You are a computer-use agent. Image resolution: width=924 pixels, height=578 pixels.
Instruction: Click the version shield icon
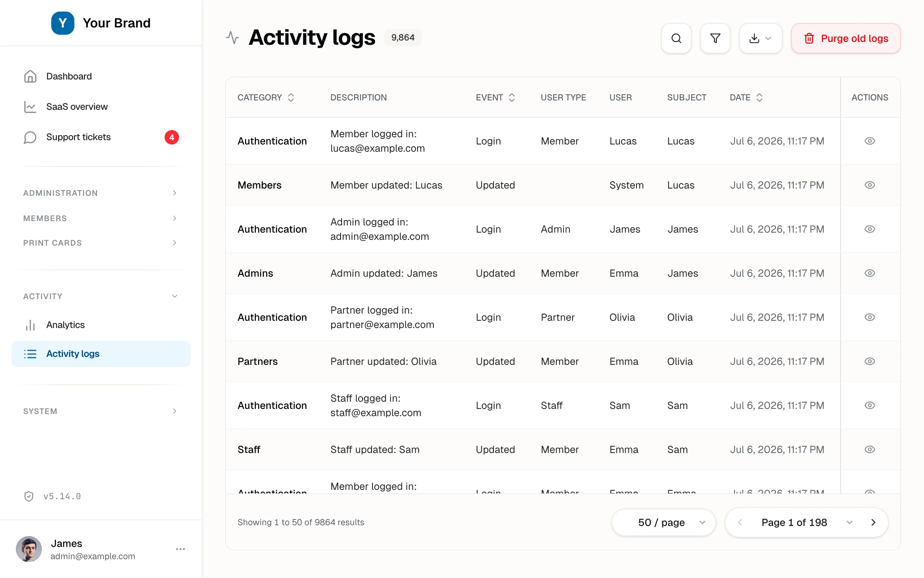[x=29, y=496]
